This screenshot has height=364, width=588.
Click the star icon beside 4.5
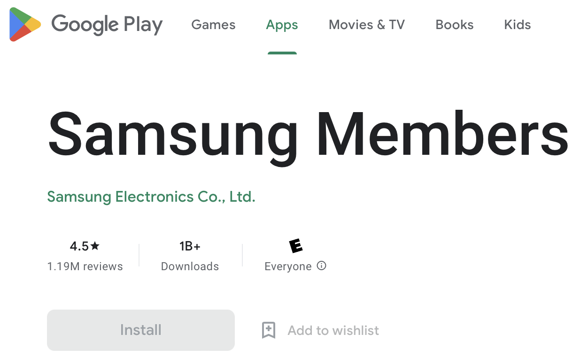[x=95, y=246]
